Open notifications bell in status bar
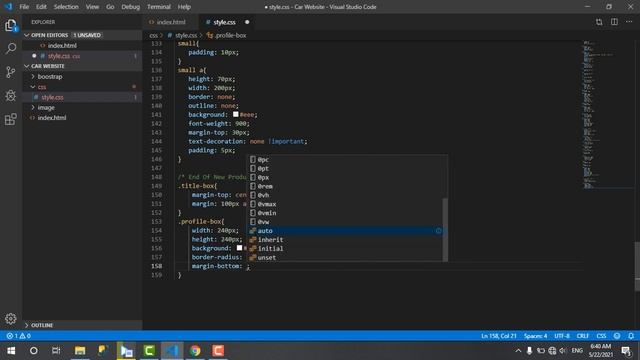 (631, 336)
